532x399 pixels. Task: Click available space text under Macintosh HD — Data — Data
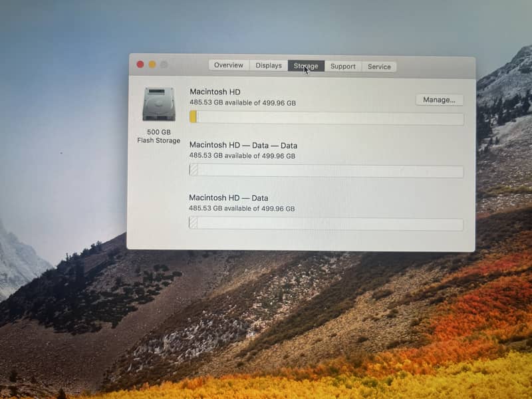click(242, 156)
